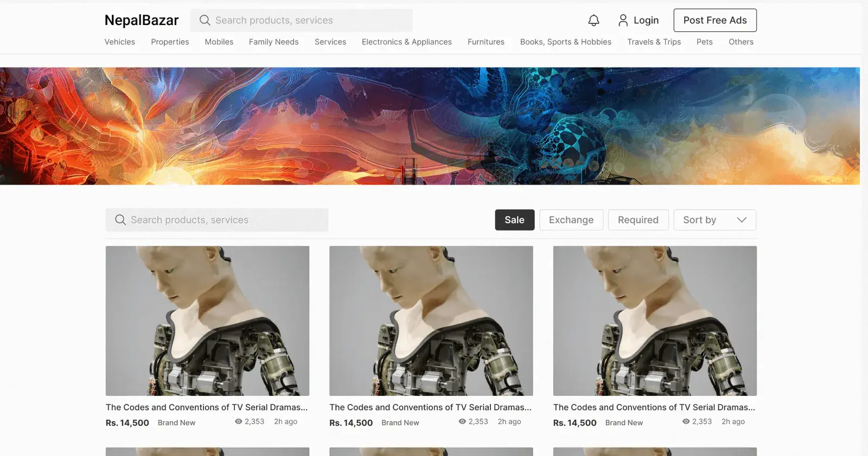Select the Required filter
The image size is (868, 456).
pos(638,220)
